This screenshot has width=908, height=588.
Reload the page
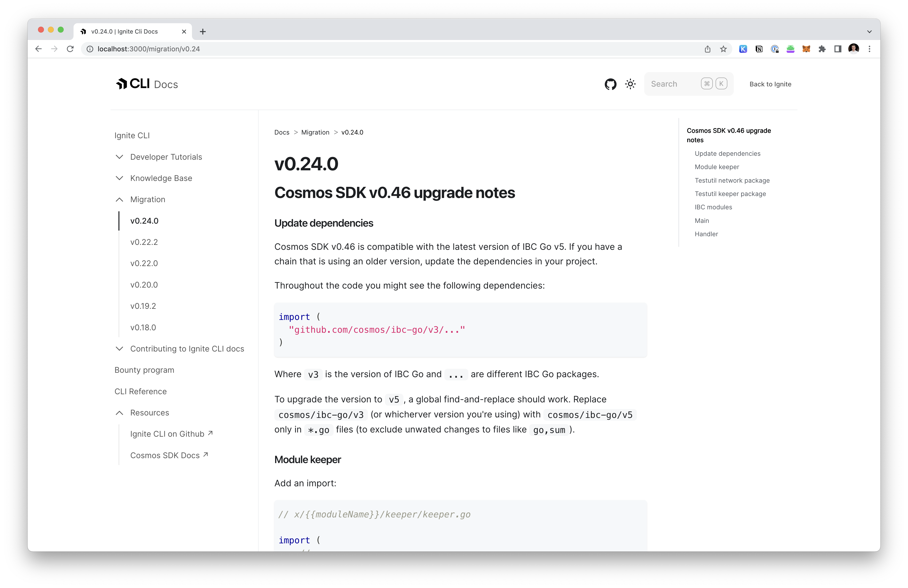point(70,49)
